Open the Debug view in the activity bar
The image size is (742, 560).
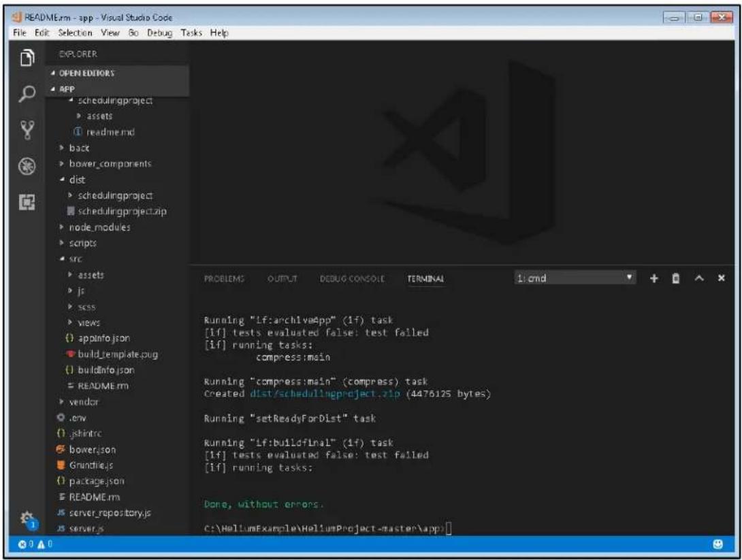point(27,166)
